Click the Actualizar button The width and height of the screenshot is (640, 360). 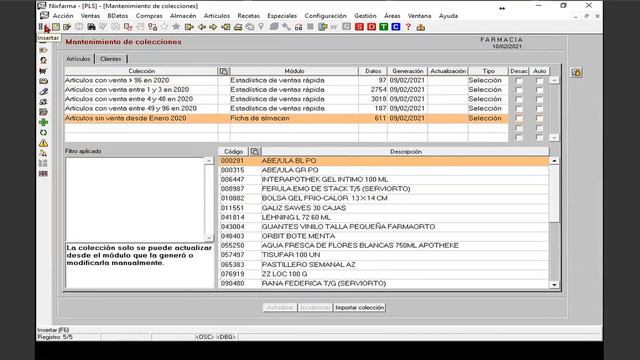tap(280, 307)
